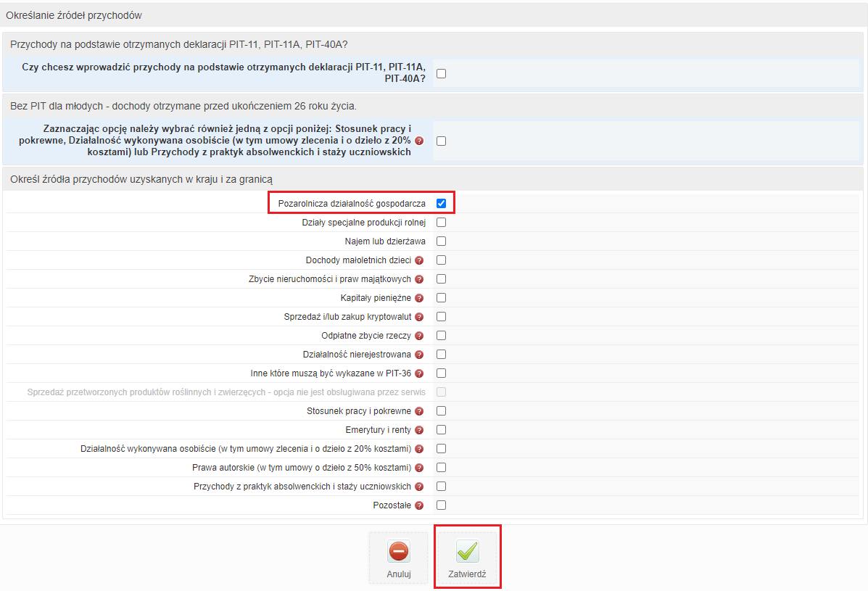Check the Stosunek pracy i pokrewne checkbox
This screenshot has height=591, width=868.
441,410
